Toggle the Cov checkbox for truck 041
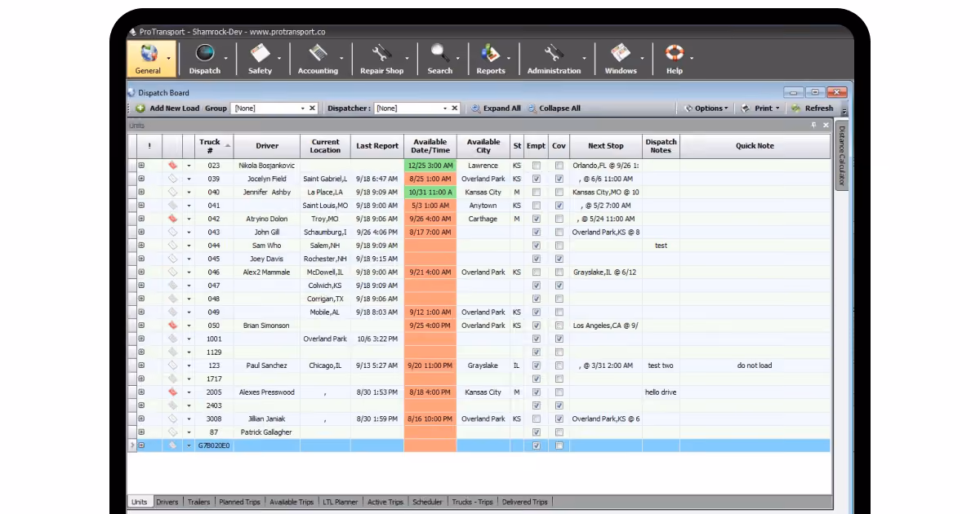This screenshot has width=980, height=514. click(559, 206)
